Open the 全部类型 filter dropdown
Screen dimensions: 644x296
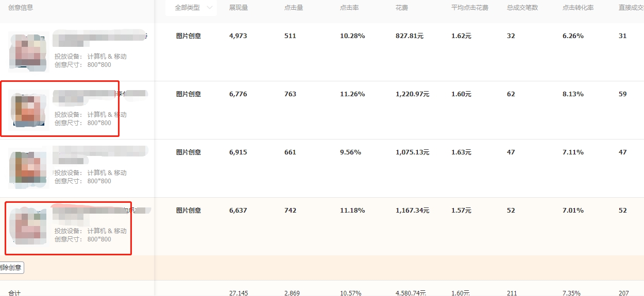pos(193,8)
